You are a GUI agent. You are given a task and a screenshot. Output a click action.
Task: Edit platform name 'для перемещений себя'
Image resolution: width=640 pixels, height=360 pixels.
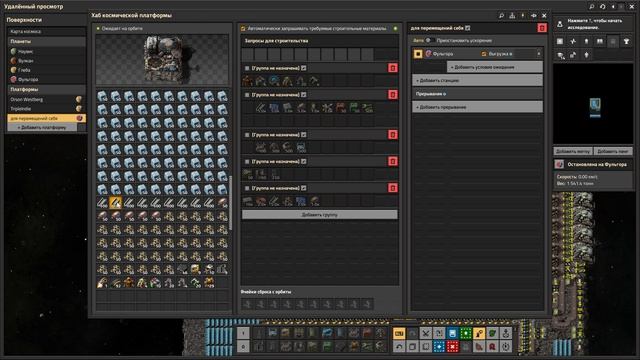pos(468,28)
